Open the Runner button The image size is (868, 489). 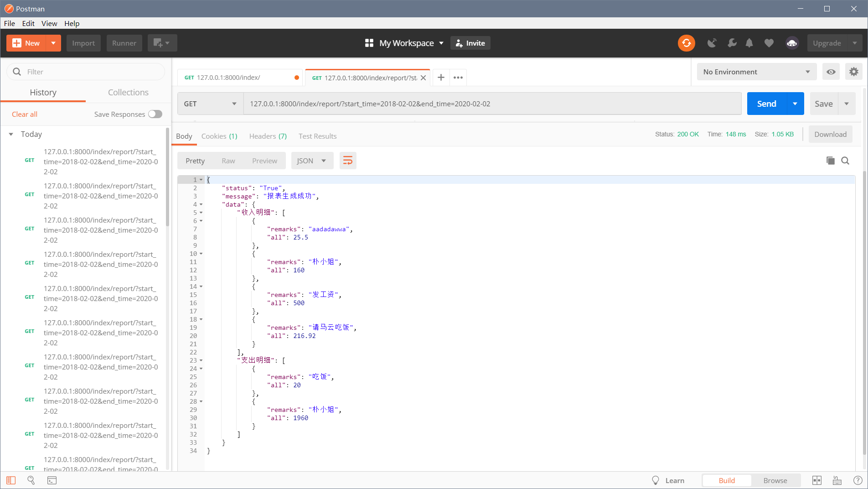click(x=124, y=43)
